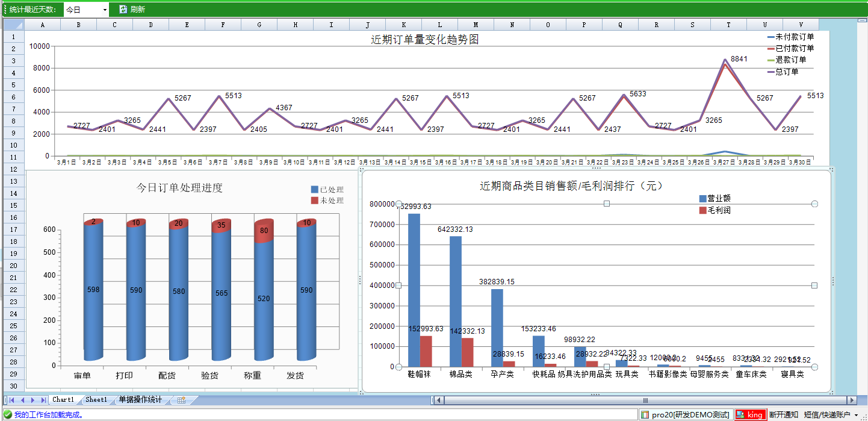Click the horizontal scrollbar right arrow

click(851, 400)
